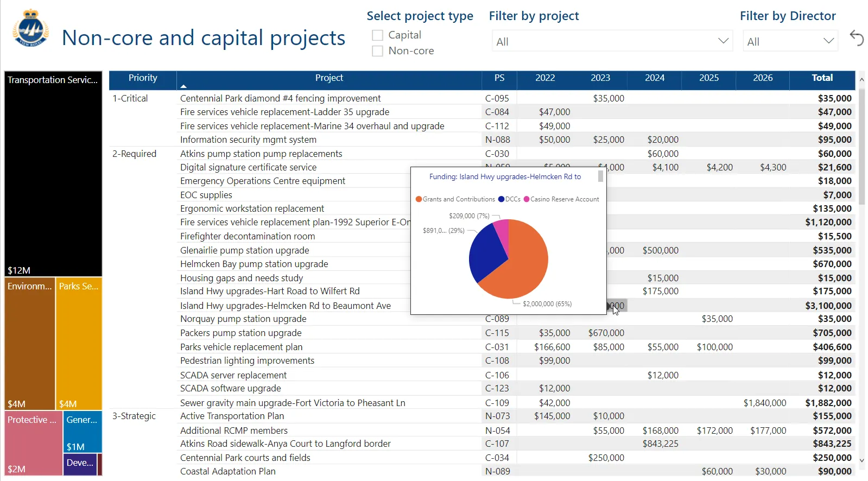Select Parks vehicle replacement plan
This screenshot has height=481, width=868.
pyautogui.click(x=241, y=347)
